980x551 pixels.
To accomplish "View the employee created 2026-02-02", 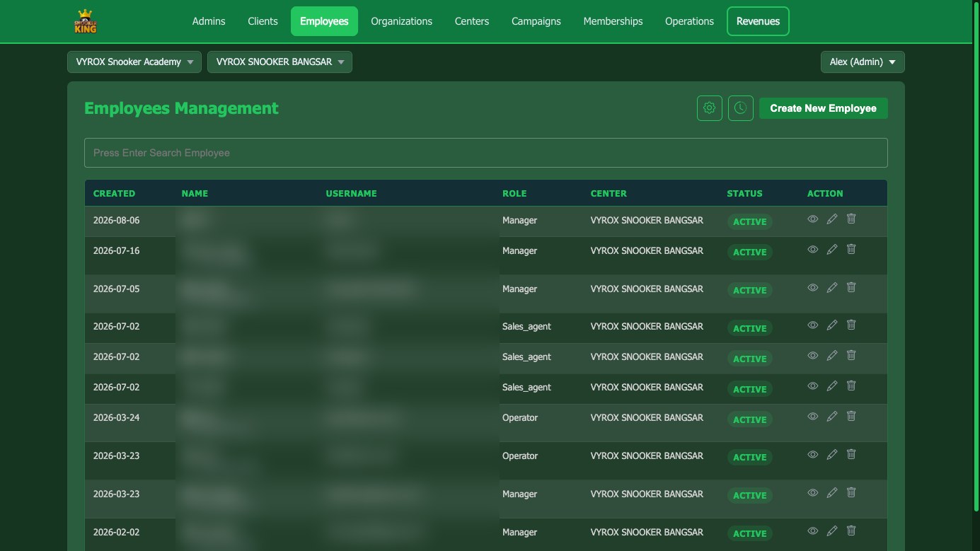I will tap(812, 531).
